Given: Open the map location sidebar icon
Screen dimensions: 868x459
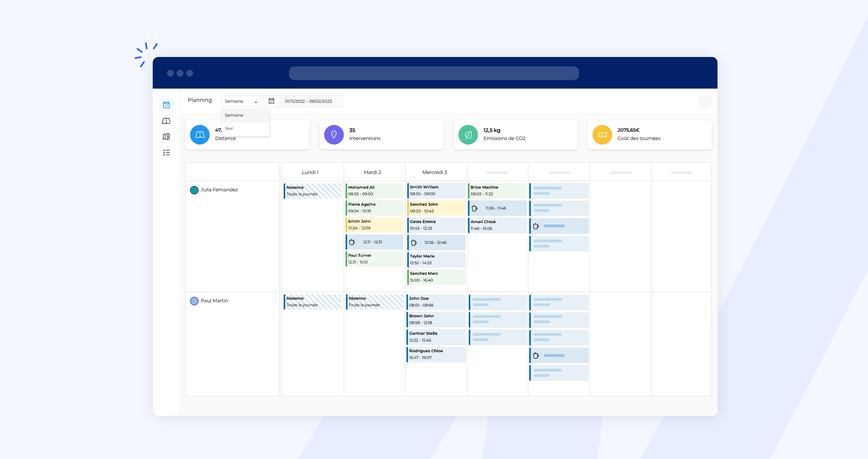Looking at the screenshot, I should click(166, 137).
